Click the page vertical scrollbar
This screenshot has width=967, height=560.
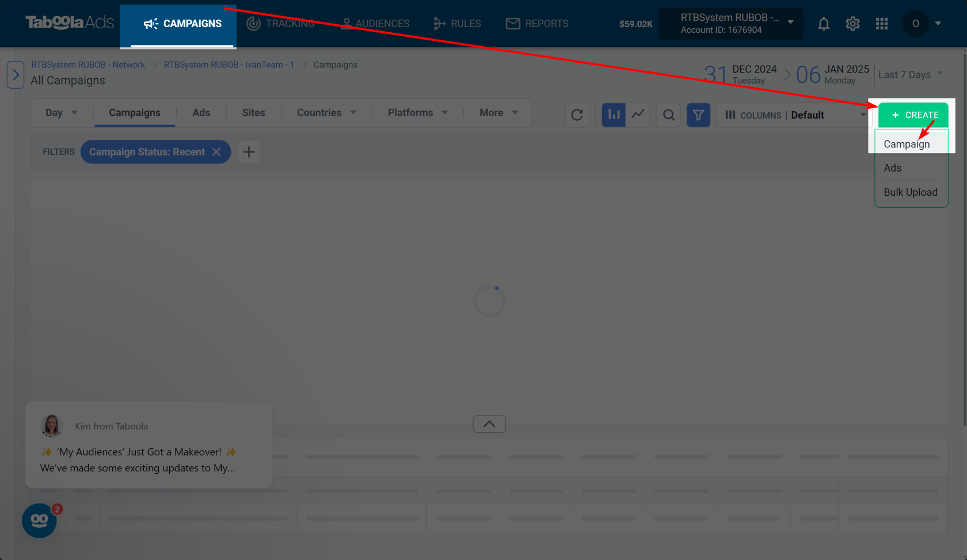coord(965,239)
